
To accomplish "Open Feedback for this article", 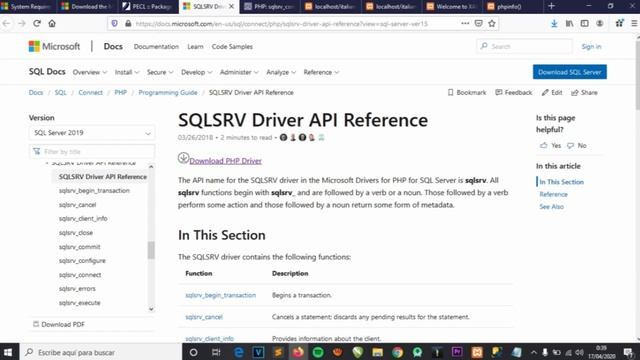I will 513,93.
